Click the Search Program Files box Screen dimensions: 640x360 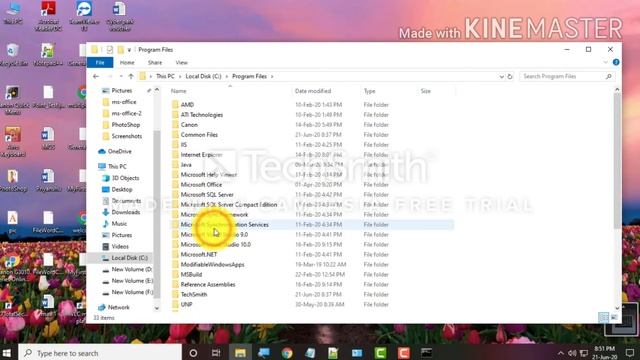tap(567, 76)
